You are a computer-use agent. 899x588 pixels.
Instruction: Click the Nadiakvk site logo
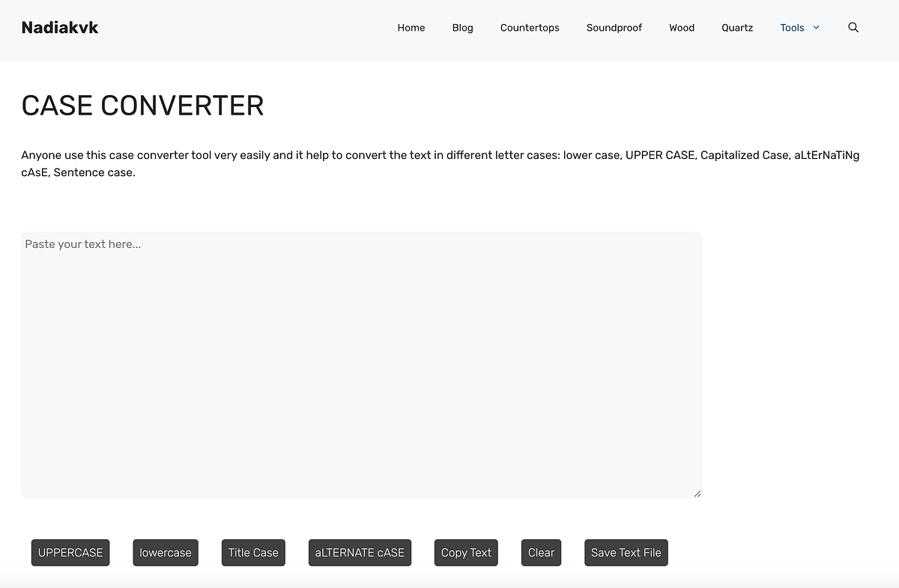pyautogui.click(x=59, y=27)
